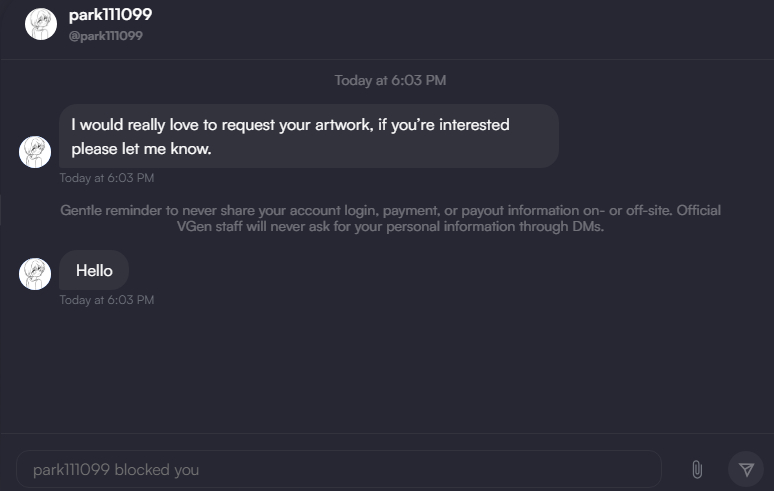Click empty chat area below the Hello message
The image size is (774, 491).
tap(390, 370)
